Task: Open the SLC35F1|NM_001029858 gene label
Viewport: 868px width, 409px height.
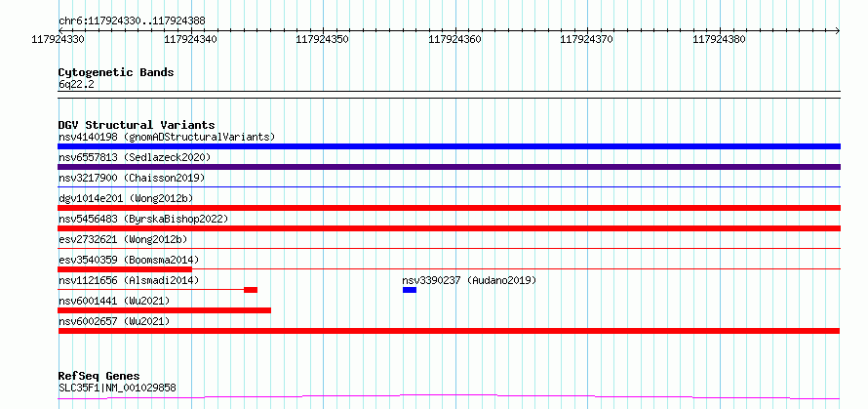Action: tap(117, 388)
